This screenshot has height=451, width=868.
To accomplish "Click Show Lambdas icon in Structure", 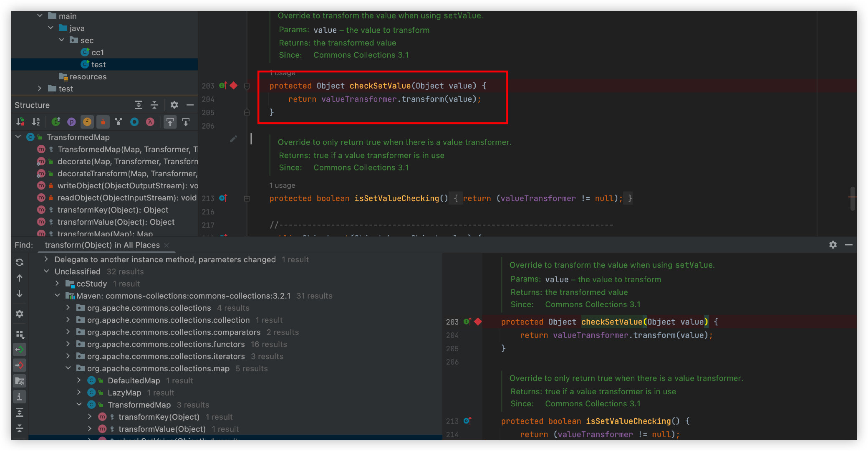I will (150, 122).
